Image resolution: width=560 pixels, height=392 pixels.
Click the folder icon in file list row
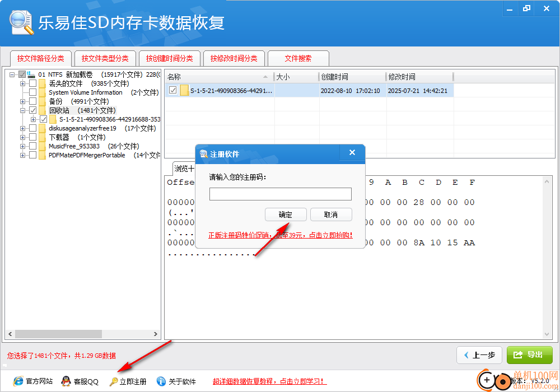184,90
